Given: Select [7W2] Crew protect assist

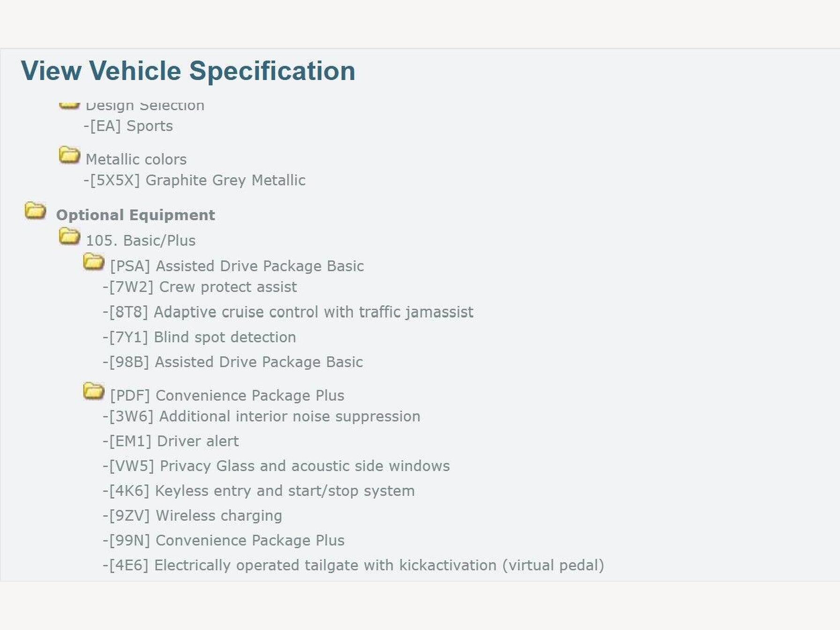Looking at the screenshot, I should click(x=200, y=286).
